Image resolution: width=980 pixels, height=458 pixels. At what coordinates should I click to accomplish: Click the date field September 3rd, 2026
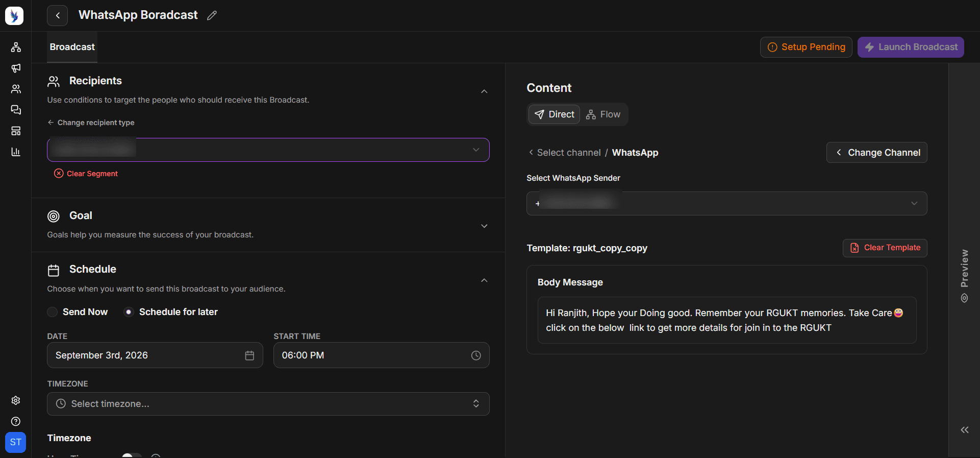[x=155, y=355]
